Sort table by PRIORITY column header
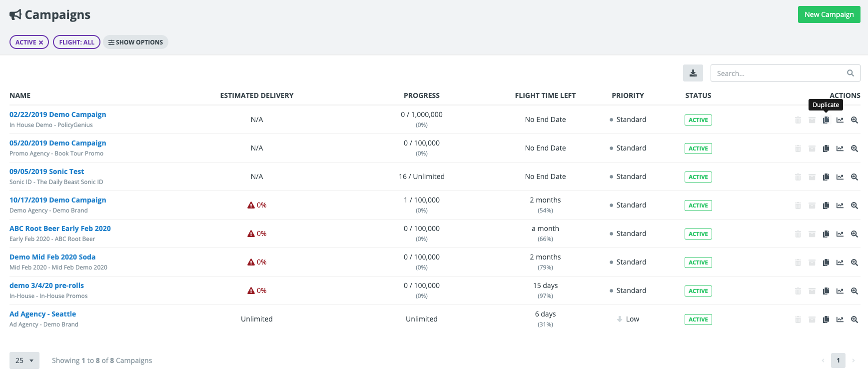This screenshot has height=379, width=868. coord(628,95)
